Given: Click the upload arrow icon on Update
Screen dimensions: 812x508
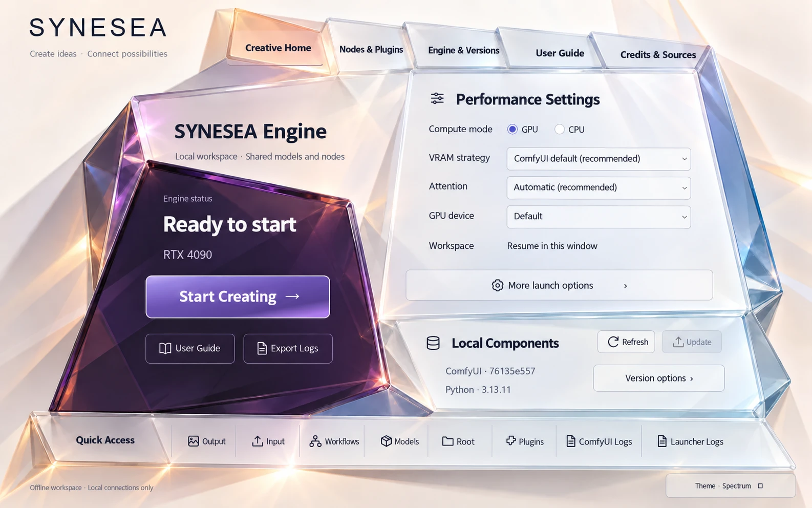Looking at the screenshot, I should click(x=678, y=342).
